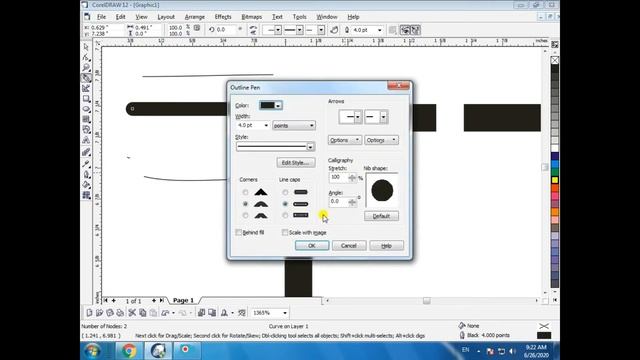Click the Copy icon in bottom toolbar
This screenshot has height=360, width=640.
pyautogui.click(x=142, y=313)
